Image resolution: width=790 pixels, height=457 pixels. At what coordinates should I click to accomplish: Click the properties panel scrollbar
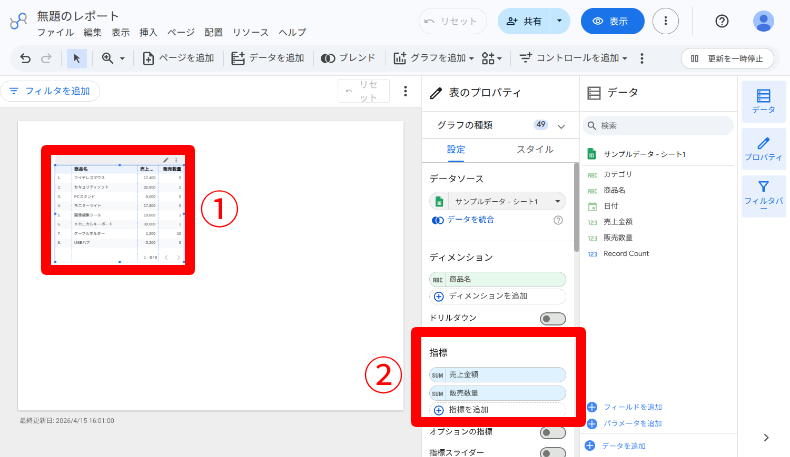coord(576,208)
